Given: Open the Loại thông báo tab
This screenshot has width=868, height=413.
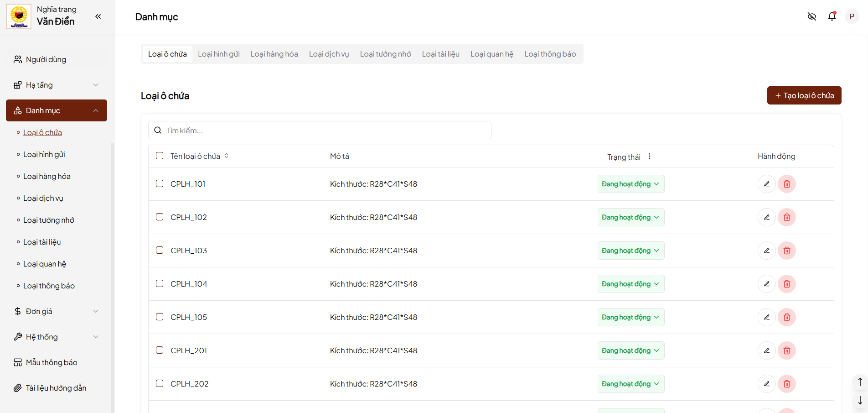Looking at the screenshot, I should 550,54.
